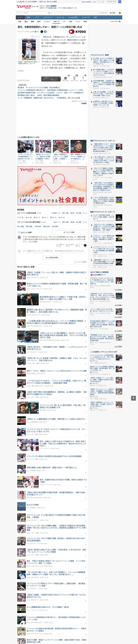Image resolution: width=138 pixels, height=644 pixels.
Task: Open the 有料 tab
Action: tap(95, 17)
